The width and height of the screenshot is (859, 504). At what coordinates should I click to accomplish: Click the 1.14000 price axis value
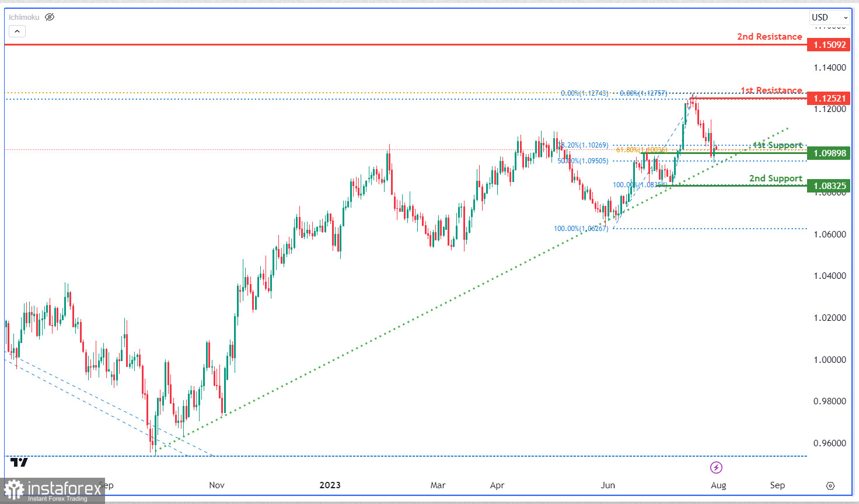point(829,68)
